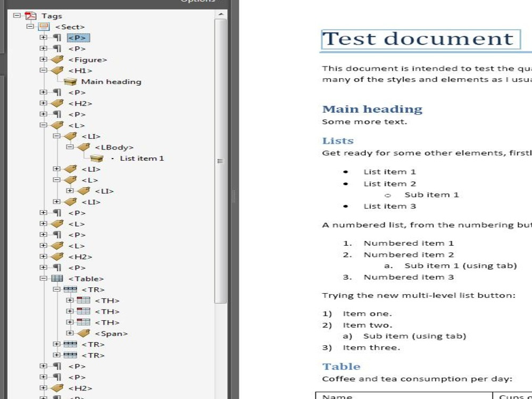Click List item 3 in the document
The height and width of the screenshot is (399, 532).
tap(389, 206)
